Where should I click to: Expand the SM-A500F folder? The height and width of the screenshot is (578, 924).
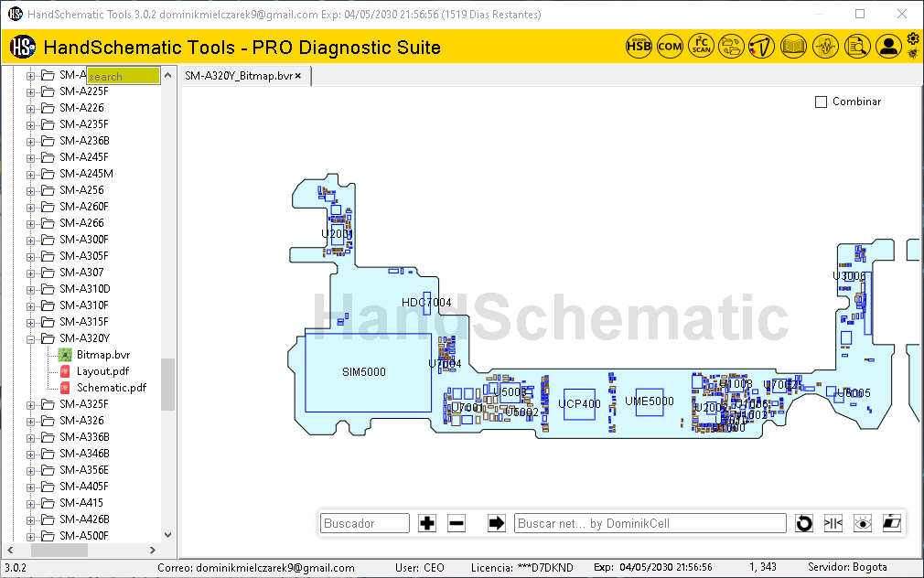(x=30, y=536)
